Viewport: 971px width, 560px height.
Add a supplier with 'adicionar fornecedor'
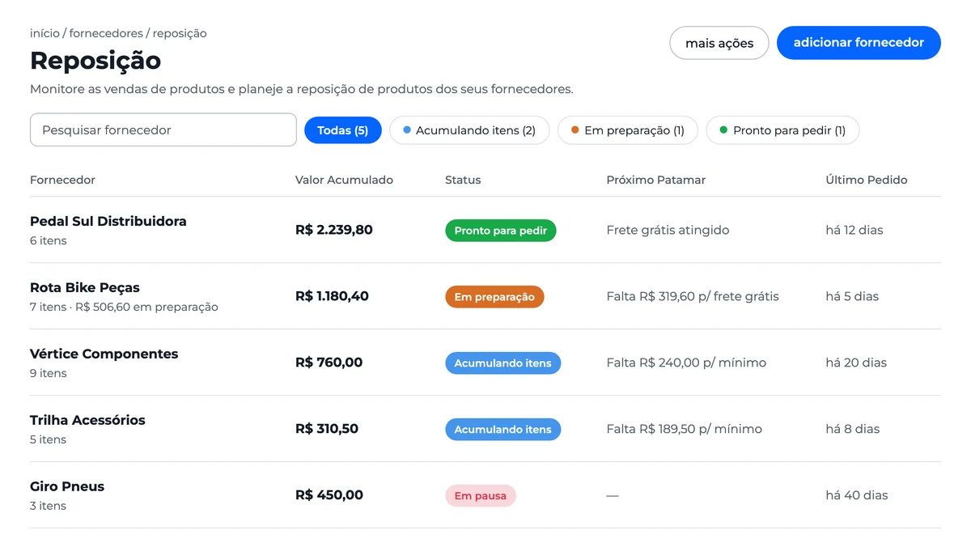pyautogui.click(x=859, y=43)
